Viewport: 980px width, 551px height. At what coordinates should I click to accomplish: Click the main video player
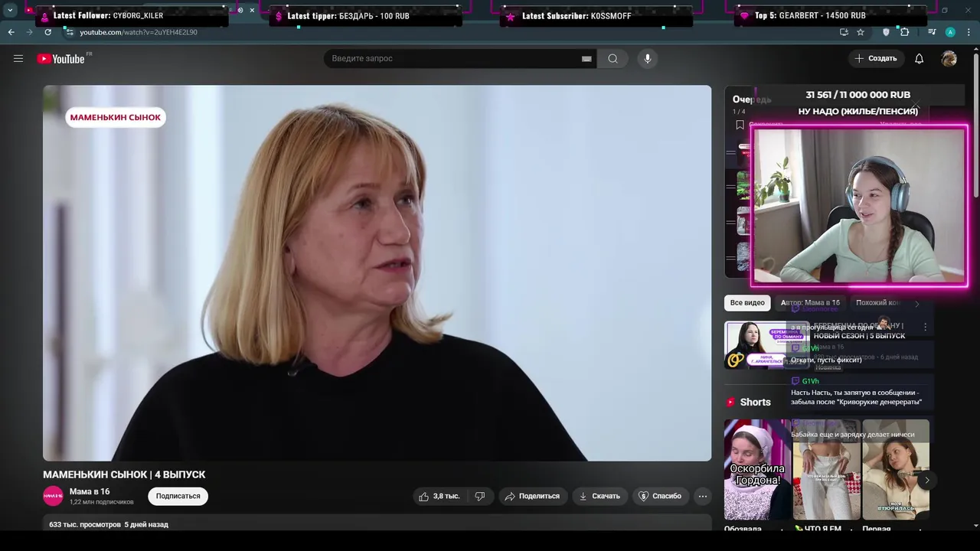point(377,273)
